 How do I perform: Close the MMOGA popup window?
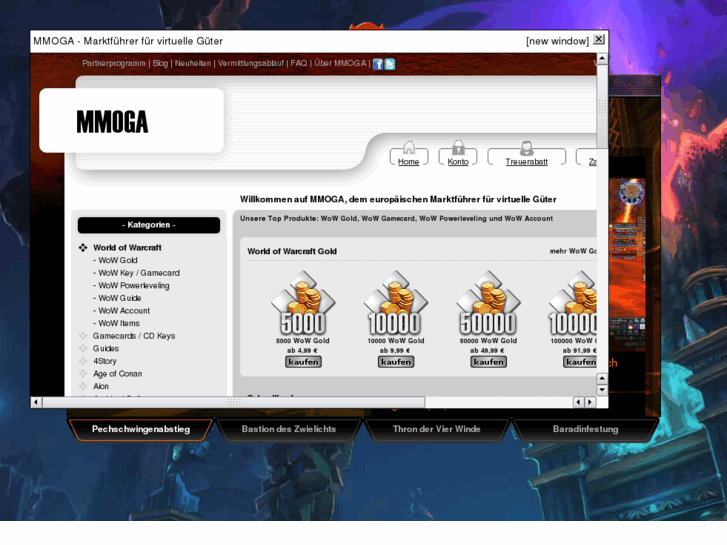[599, 39]
